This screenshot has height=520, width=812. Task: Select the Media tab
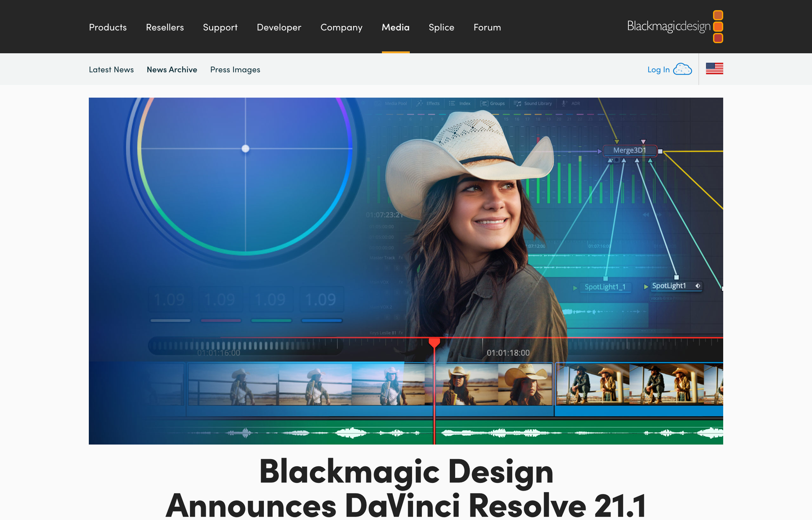pos(395,27)
